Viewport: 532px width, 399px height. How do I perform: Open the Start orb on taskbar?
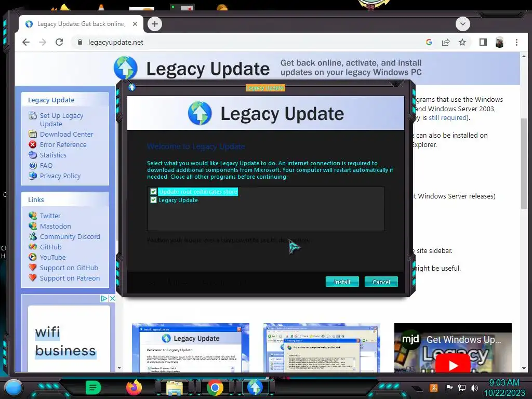click(14, 388)
